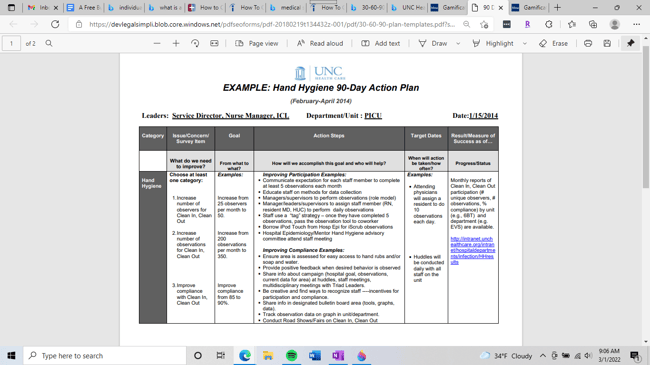This screenshot has height=365, width=650.
Task: Open the Favorites list
Action: [x=572, y=24]
